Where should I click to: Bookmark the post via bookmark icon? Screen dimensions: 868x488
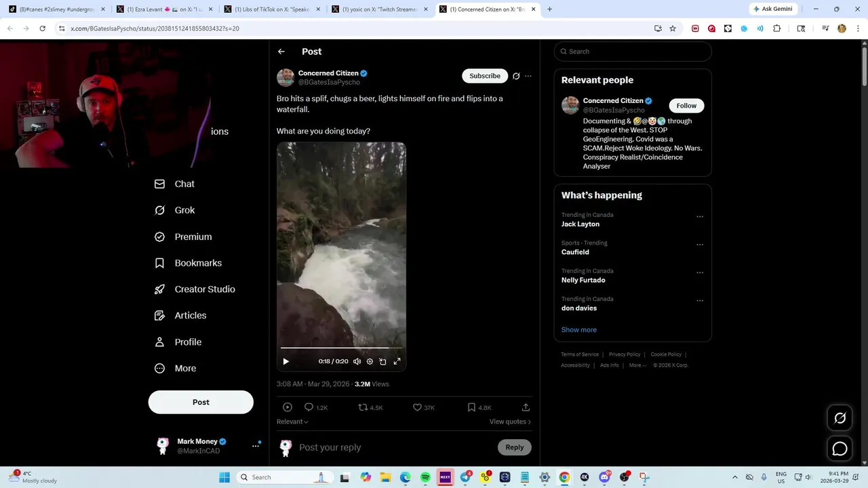click(471, 407)
